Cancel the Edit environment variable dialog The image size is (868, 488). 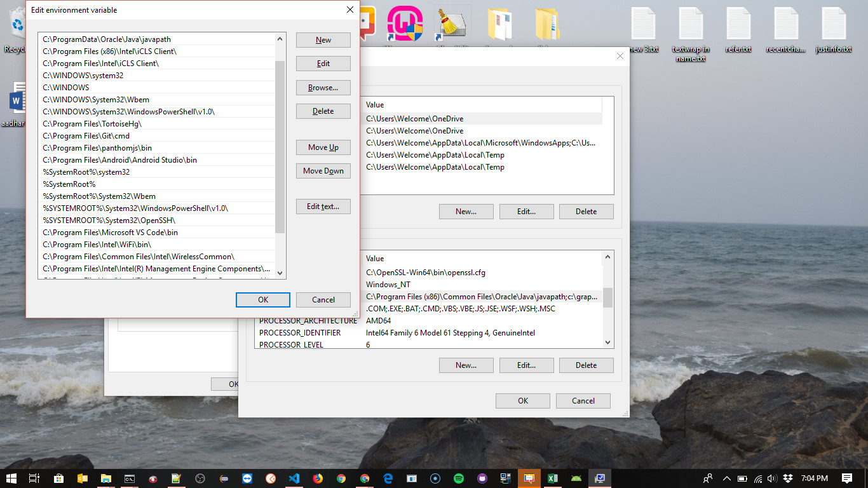323,300
